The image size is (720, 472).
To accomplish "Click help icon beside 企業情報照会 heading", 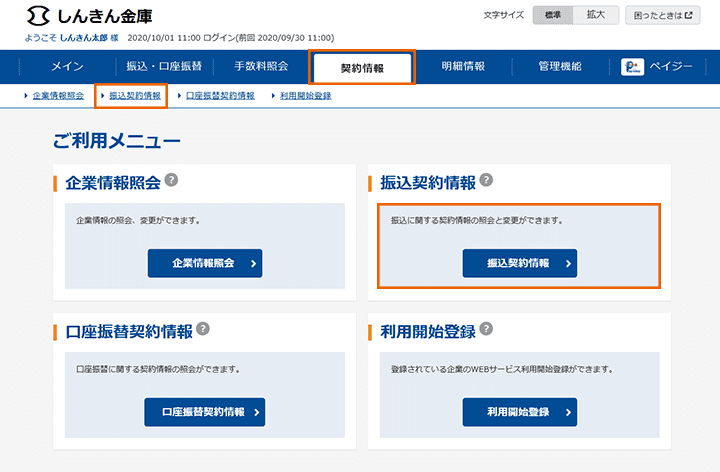I will coord(172,180).
